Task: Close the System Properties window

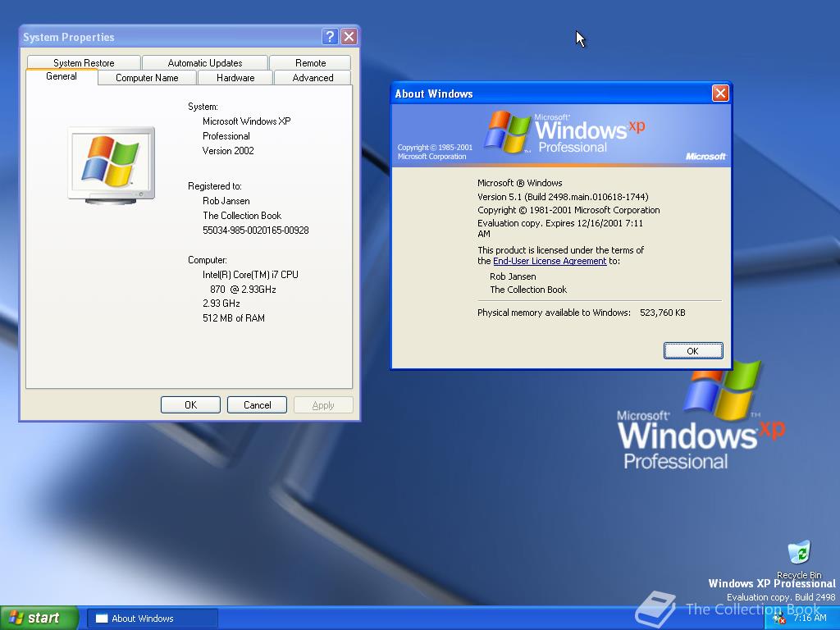Action: [349, 36]
